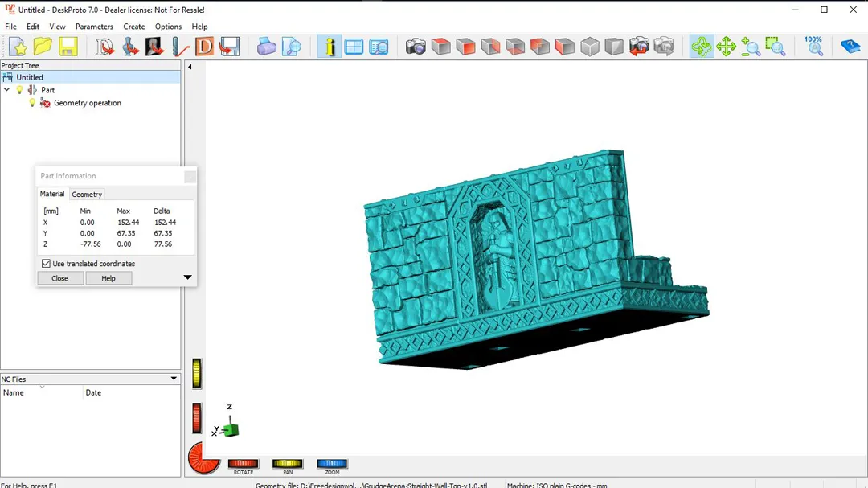This screenshot has width=868, height=488.
Task: Toggle the lightbulb next to Geometry operation
Action: tap(32, 103)
